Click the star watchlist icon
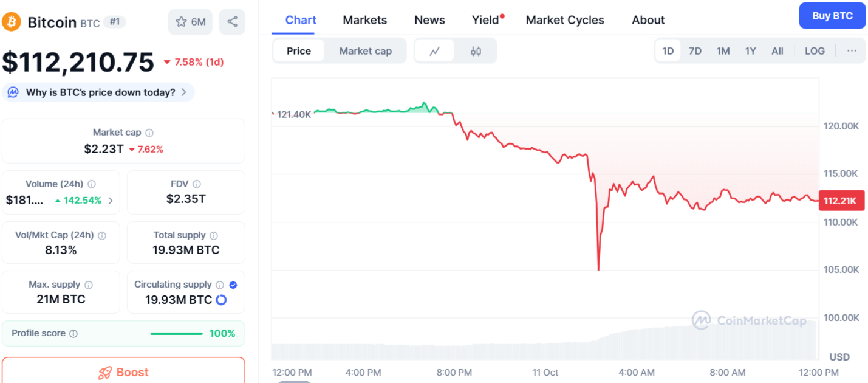Viewport: 868px width, 383px height. pyautogui.click(x=182, y=22)
